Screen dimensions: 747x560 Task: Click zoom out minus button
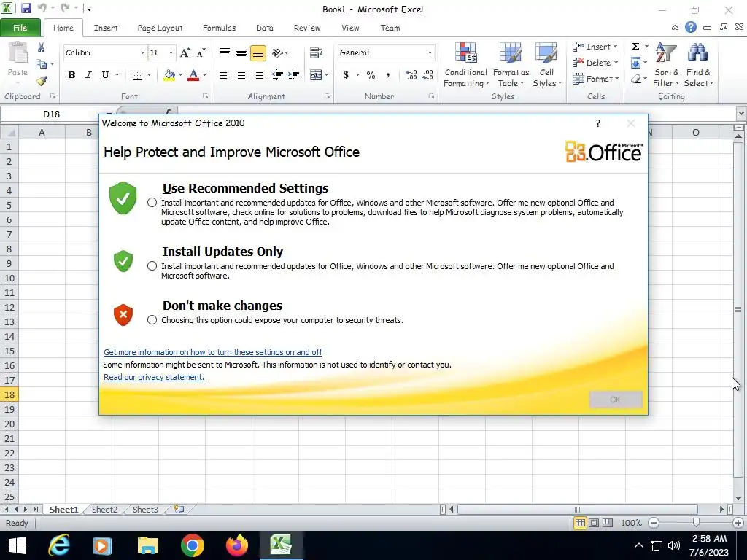[654, 523]
